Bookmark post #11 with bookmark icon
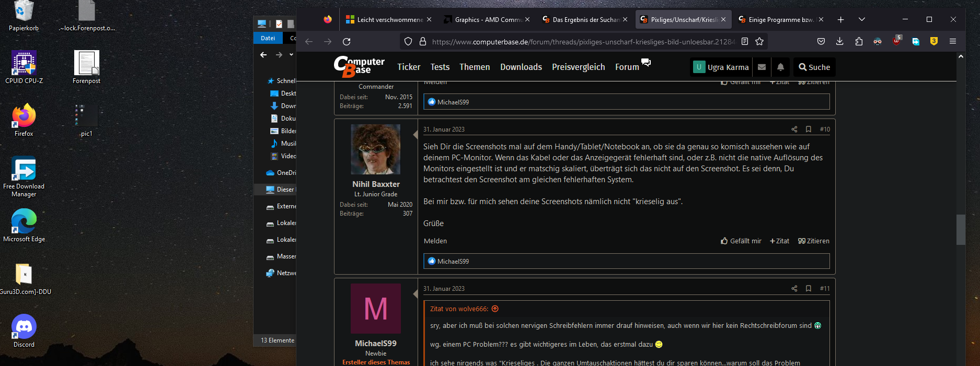Image resolution: width=980 pixels, height=366 pixels. click(x=809, y=288)
